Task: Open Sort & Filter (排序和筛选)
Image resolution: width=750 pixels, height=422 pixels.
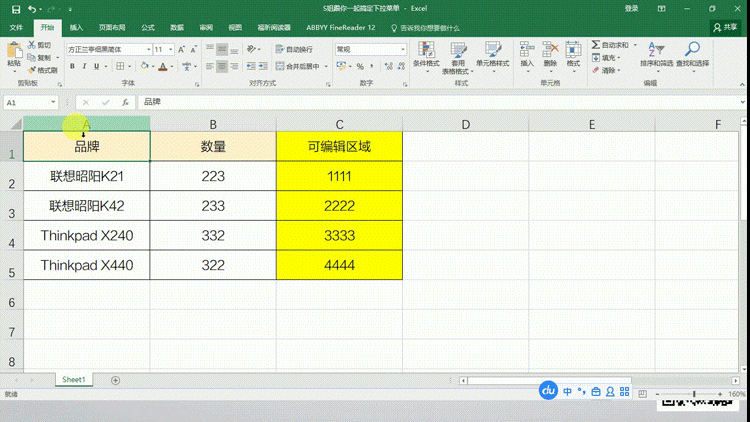Action: [656, 56]
